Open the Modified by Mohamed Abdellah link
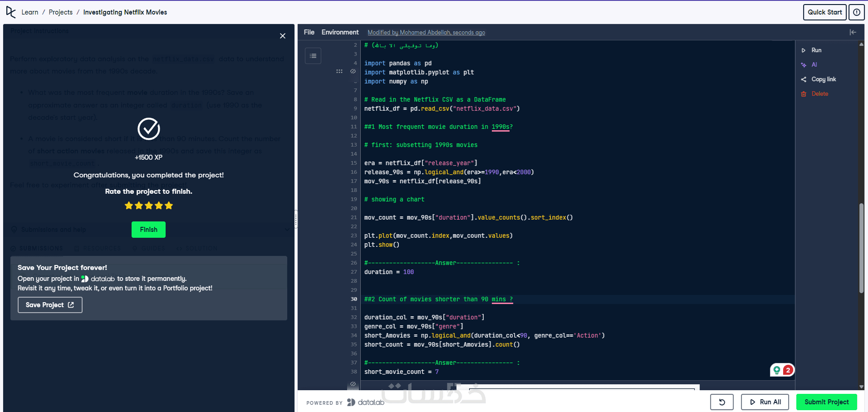 click(x=426, y=33)
